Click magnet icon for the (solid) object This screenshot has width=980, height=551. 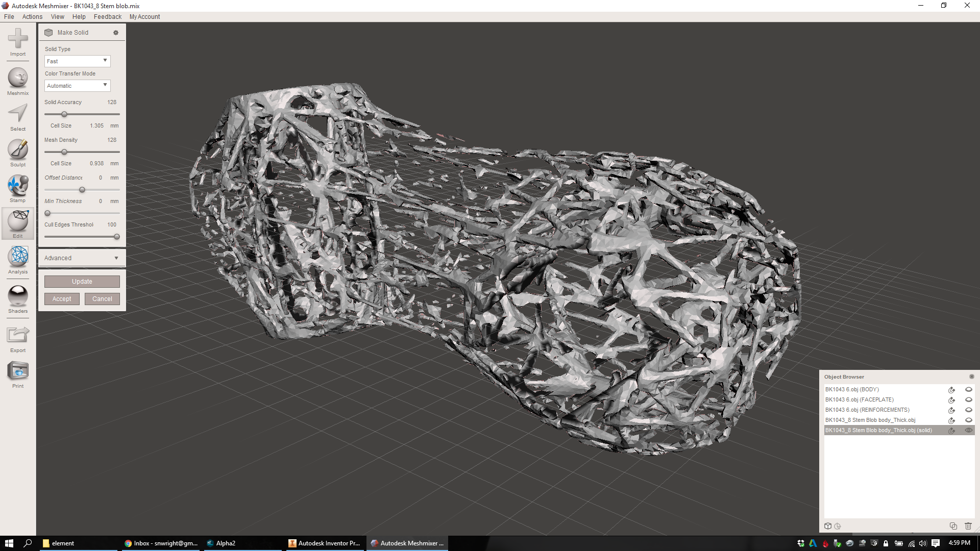coord(951,431)
